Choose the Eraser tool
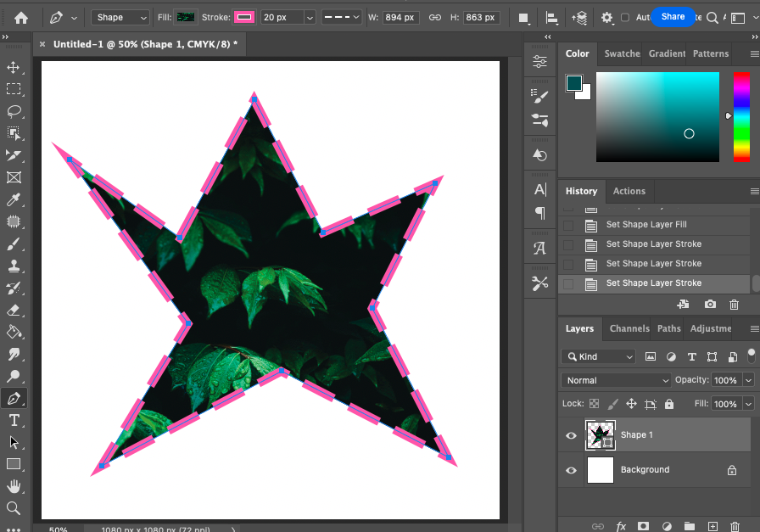 click(x=14, y=311)
